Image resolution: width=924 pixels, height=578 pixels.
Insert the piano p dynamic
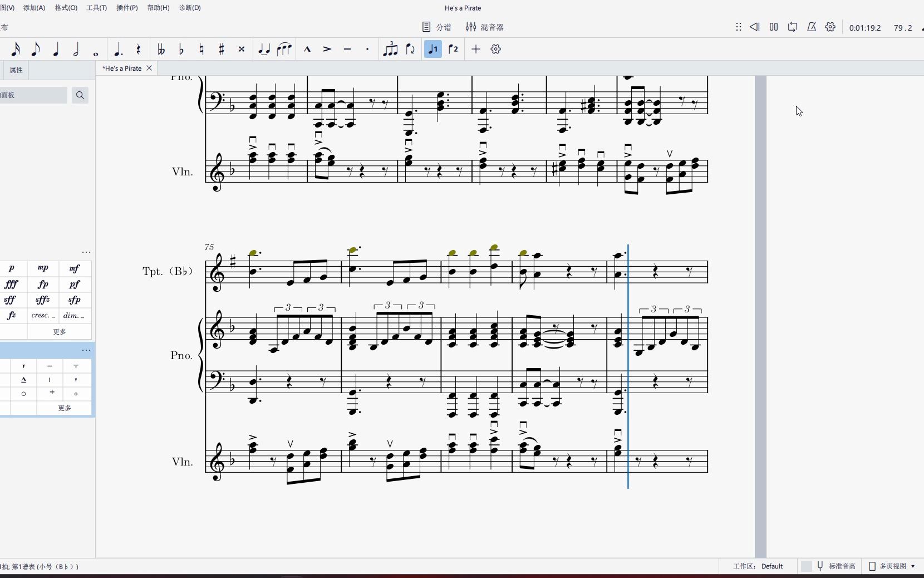(12, 268)
